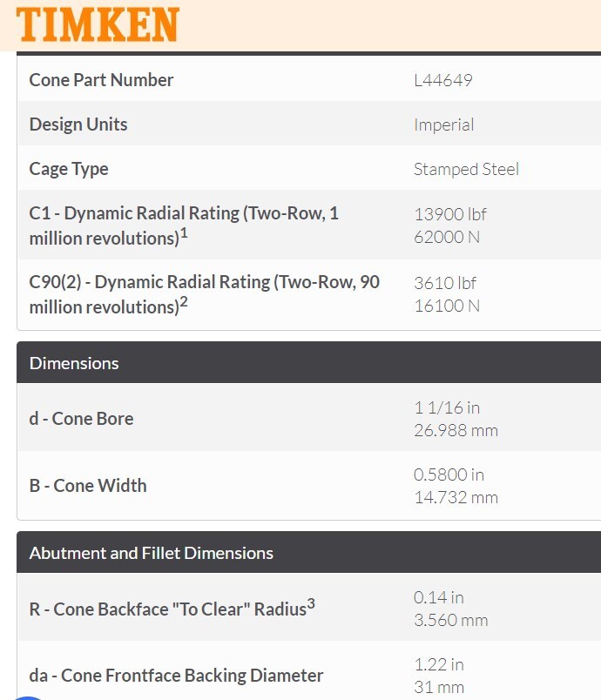This screenshot has height=700, width=601.
Task: Click the TIMKEN logo
Action: pyautogui.click(x=98, y=24)
